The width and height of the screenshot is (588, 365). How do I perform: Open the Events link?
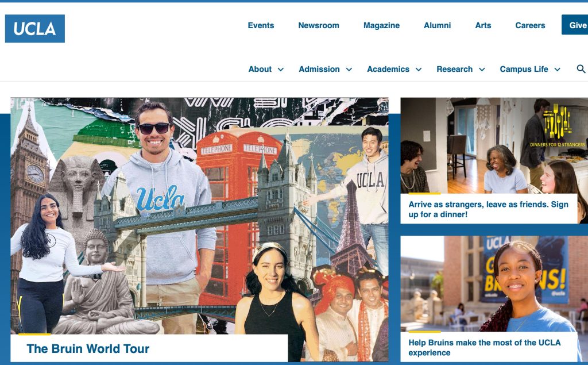click(x=261, y=25)
